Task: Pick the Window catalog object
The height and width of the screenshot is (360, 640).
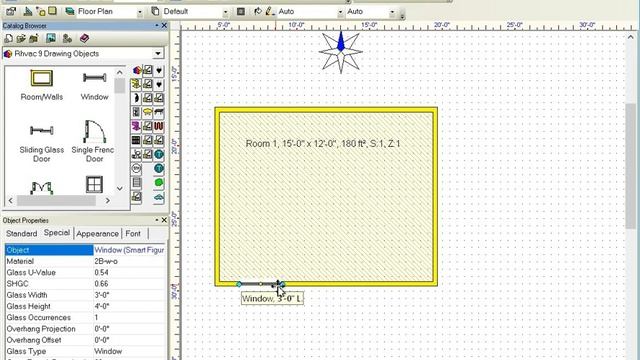Action: (x=94, y=85)
